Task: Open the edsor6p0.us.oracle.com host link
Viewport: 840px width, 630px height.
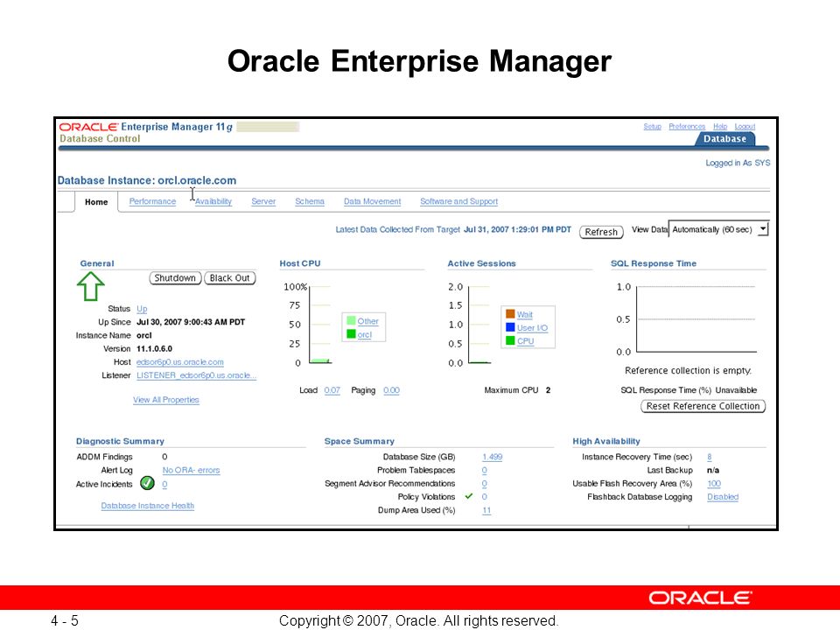Action: pos(180,362)
